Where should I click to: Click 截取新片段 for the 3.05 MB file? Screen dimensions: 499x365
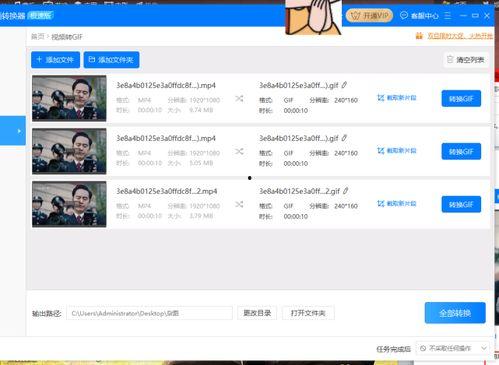397,151
